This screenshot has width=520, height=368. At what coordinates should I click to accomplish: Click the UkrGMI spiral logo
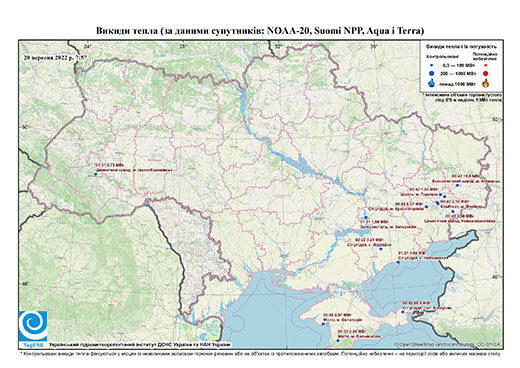(33, 327)
